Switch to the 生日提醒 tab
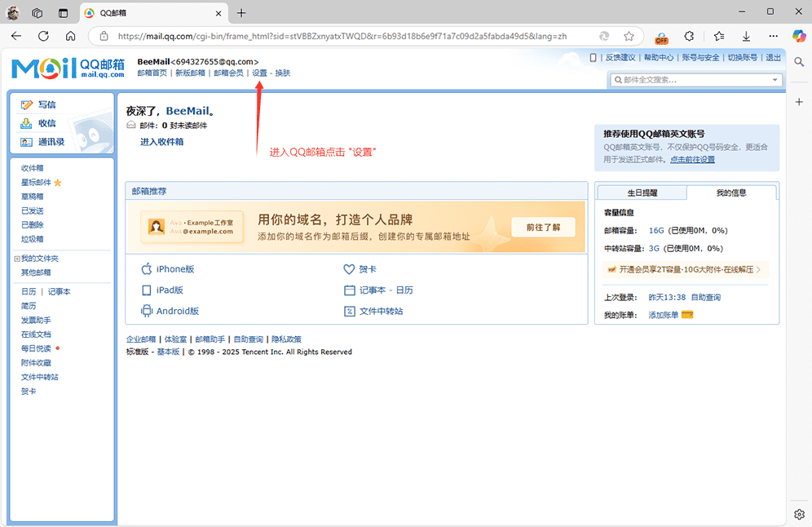 pos(642,193)
